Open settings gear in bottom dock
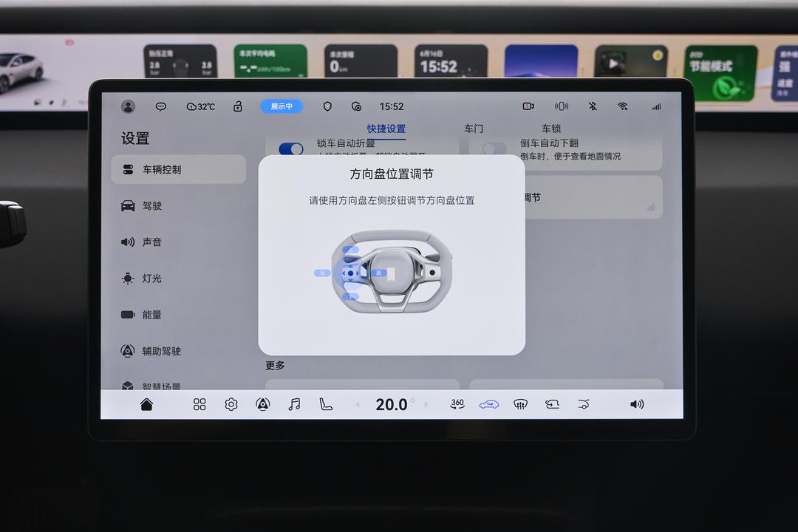The height and width of the screenshot is (532, 798). (x=231, y=404)
